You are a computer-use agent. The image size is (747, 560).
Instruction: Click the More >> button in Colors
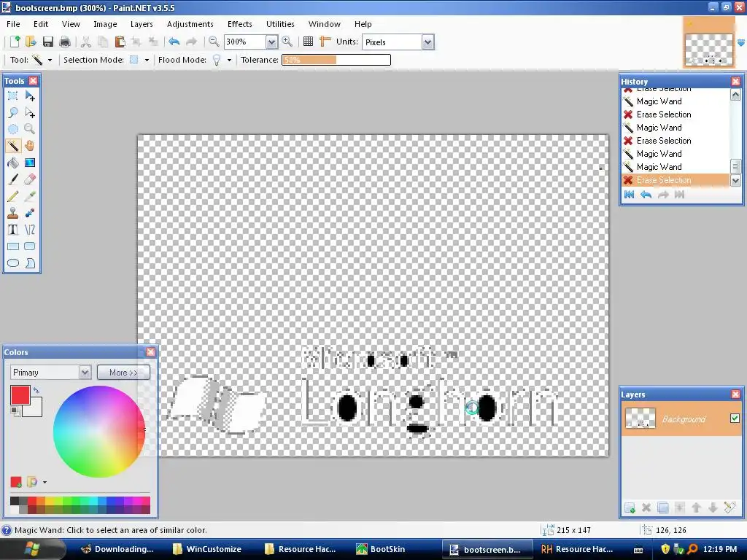point(123,373)
